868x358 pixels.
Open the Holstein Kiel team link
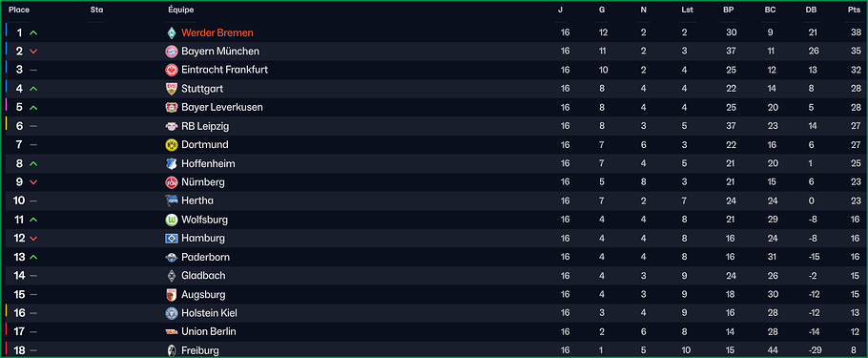[x=209, y=313]
